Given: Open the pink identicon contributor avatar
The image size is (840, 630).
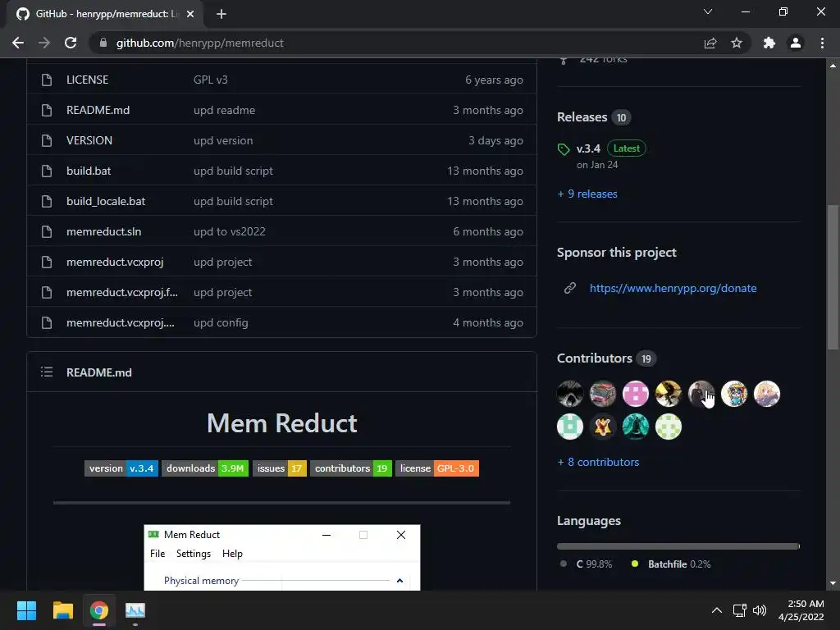Looking at the screenshot, I should pos(636,394).
